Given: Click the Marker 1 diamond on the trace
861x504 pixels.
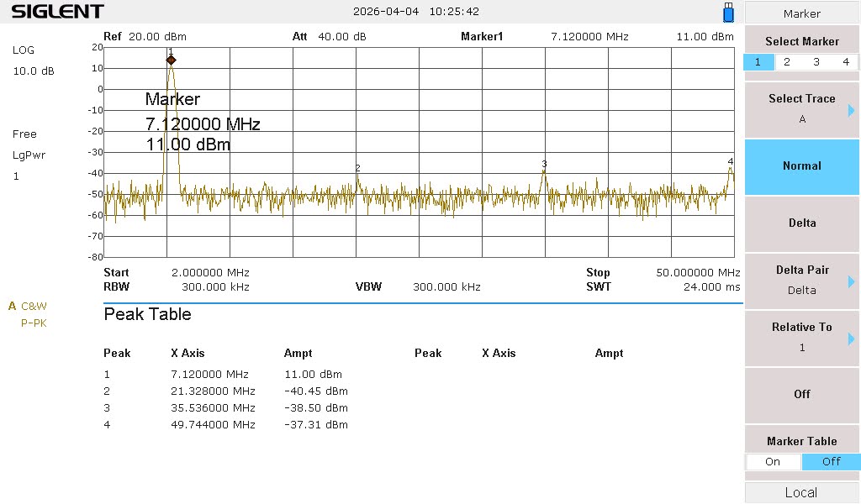Looking at the screenshot, I should [171, 60].
